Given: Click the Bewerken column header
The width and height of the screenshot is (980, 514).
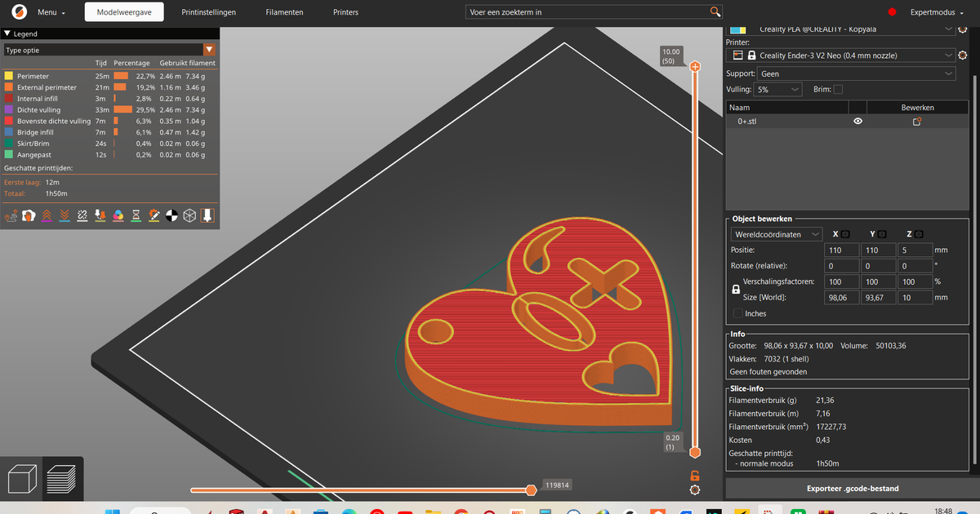Looking at the screenshot, I should click(917, 107).
